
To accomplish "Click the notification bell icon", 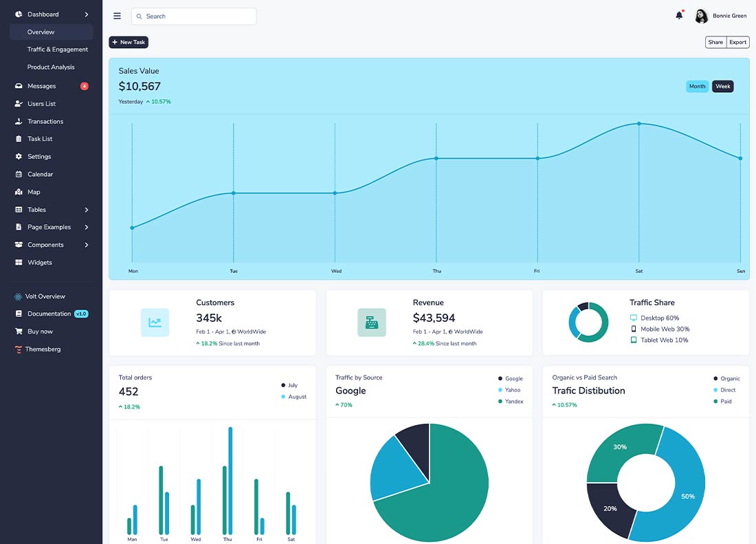I will coord(679,15).
